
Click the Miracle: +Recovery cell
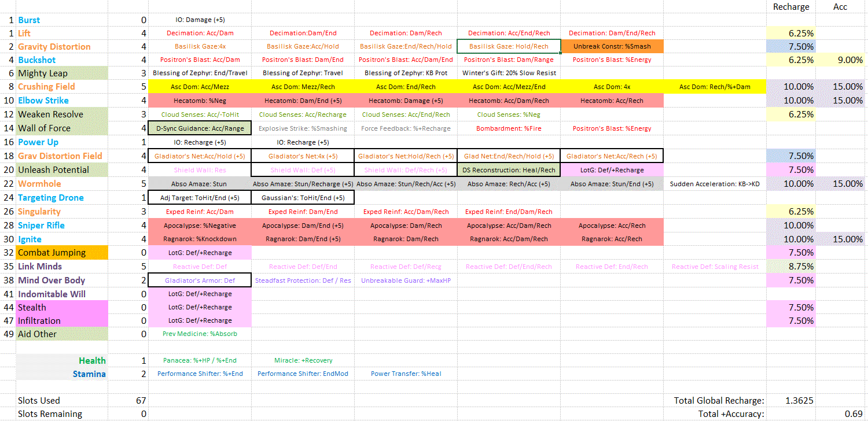pos(303,360)
